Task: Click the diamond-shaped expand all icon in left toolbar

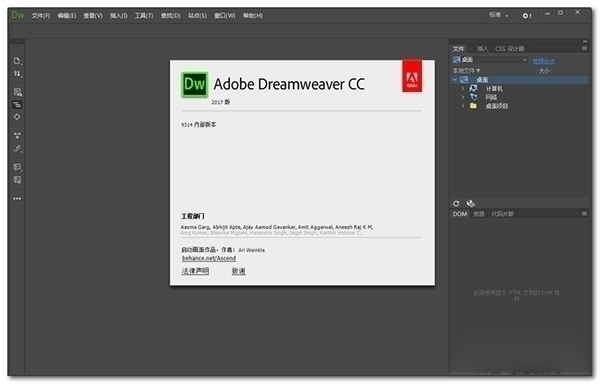Action: [x=17, y=117]
